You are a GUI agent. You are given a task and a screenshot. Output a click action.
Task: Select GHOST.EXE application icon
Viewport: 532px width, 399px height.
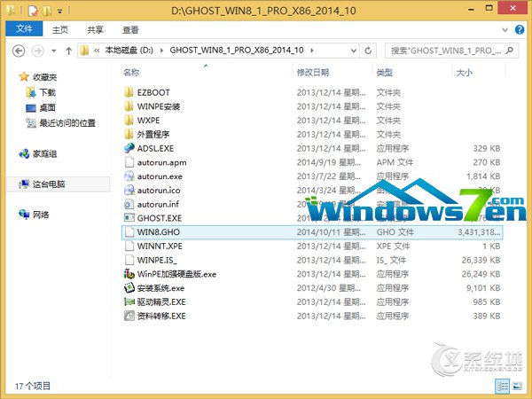pos(129,217)
